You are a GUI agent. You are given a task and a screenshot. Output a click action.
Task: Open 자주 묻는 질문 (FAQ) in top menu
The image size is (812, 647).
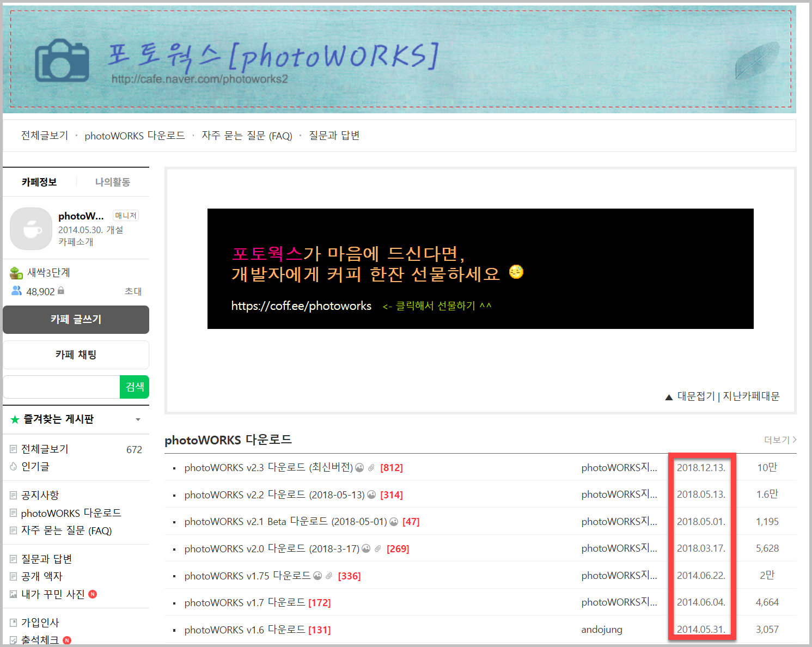tap(247, 136)
